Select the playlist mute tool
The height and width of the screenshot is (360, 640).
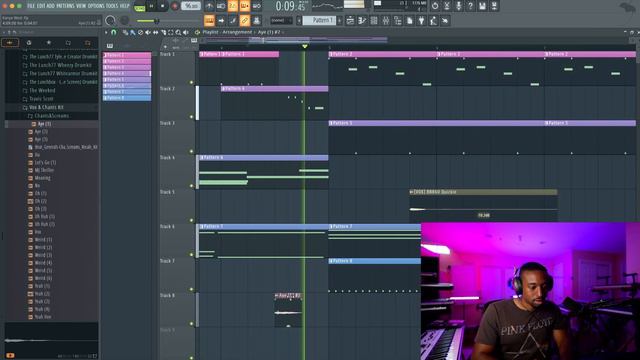pyautogui.click(x=148, y=32)
